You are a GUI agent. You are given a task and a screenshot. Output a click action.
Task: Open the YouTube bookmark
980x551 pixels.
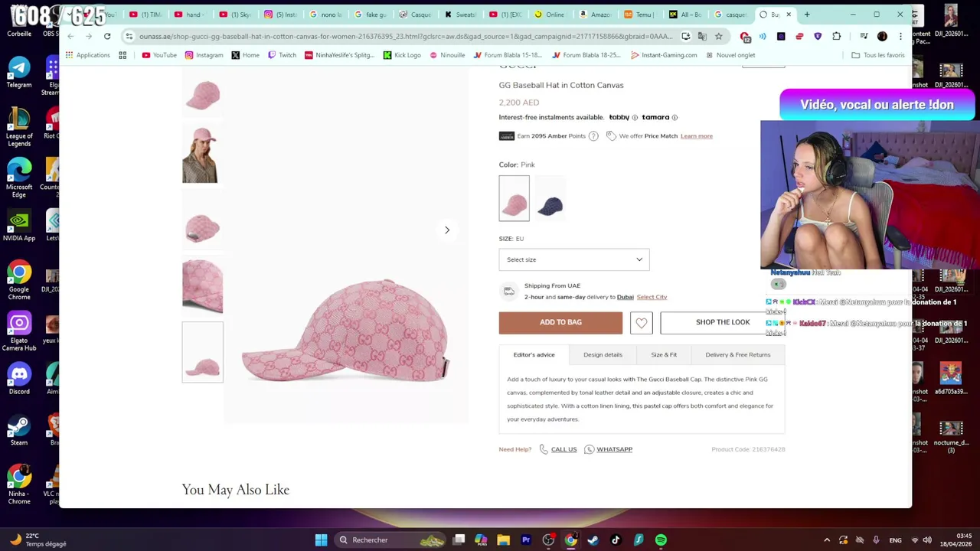click(x=159, y=55)
